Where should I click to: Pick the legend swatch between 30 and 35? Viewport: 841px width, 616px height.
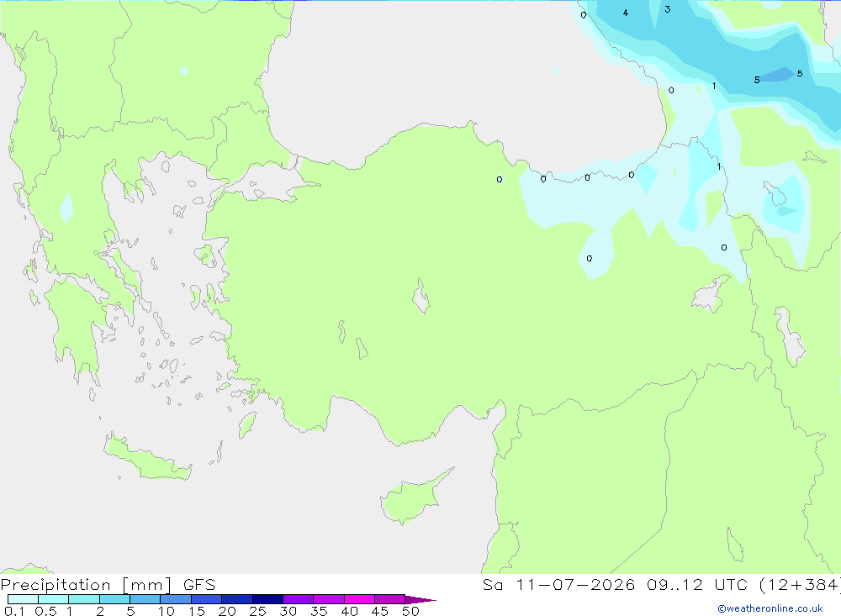(x=299, y=599)
